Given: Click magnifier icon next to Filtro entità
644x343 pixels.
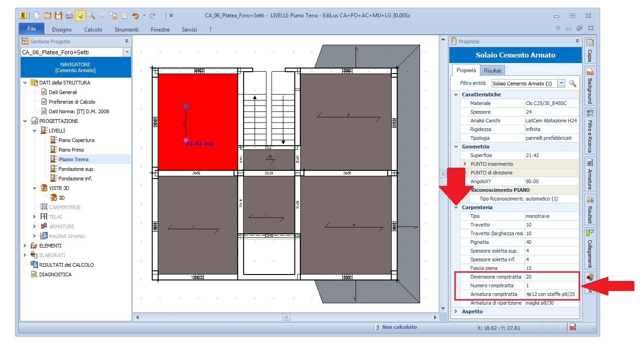Looking at the screenshot, I should 573,84.
